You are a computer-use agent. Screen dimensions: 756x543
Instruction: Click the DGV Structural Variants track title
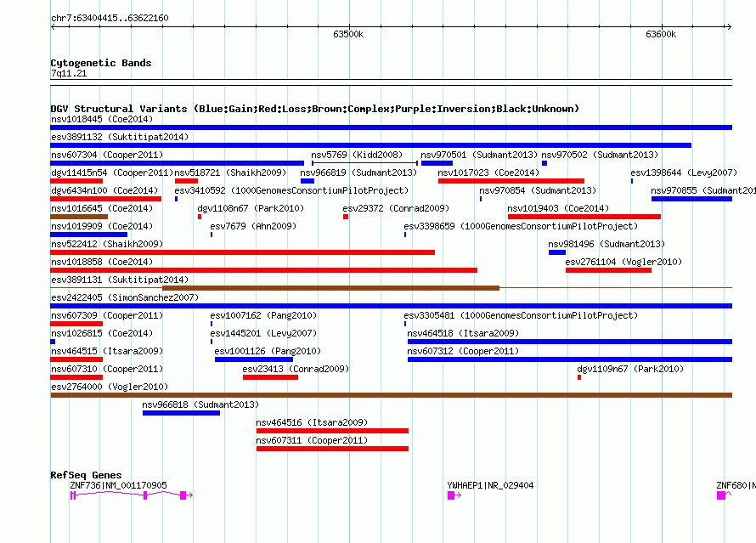tap(315, 109)
